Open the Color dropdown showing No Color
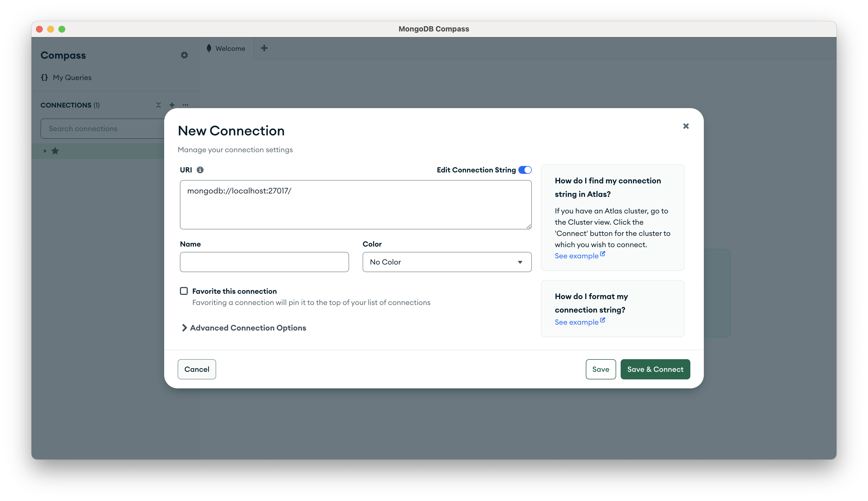 click(x=447, y=262)
